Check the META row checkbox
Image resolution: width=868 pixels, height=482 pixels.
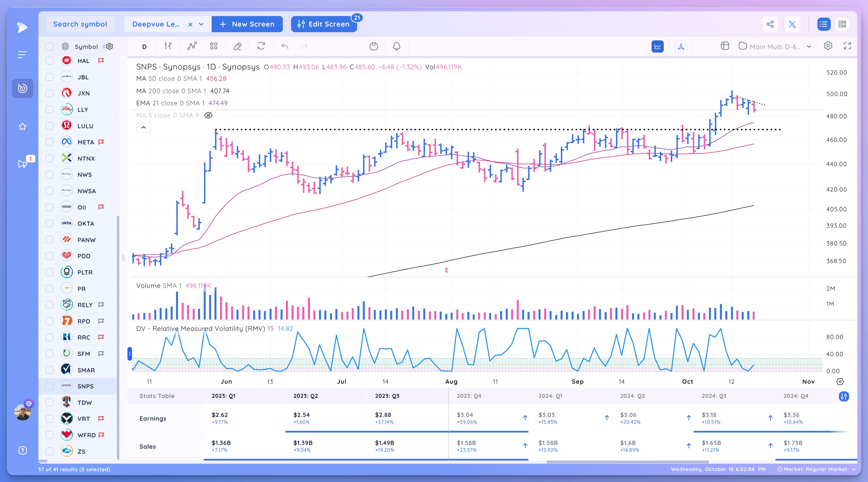point(49,142)
